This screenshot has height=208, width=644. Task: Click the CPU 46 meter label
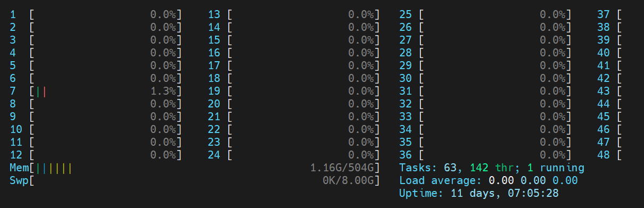pyautogui.click(x=604, y=129)
